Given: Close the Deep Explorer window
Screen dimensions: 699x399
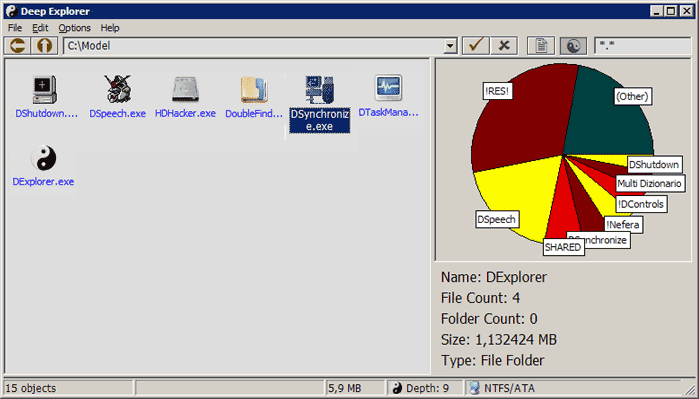Looking at the screenshot, I should (687, 11).
